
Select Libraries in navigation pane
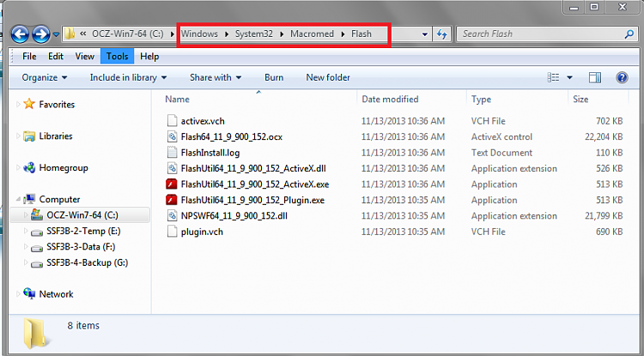[x=56, y=136]
